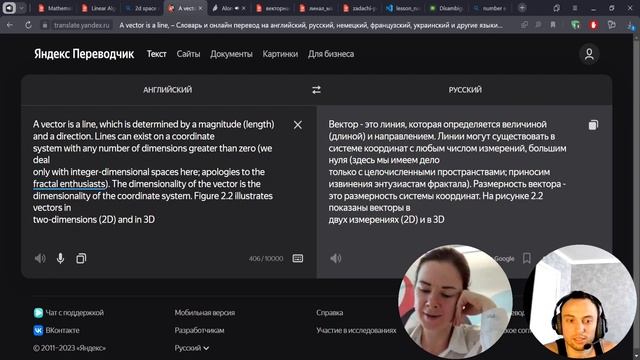Copy the source text icon

[81, 258]
